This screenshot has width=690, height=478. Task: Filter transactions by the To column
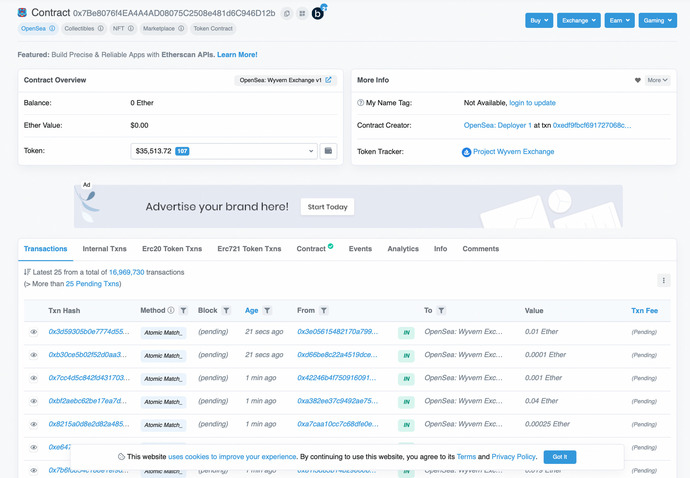(x=443, y=311)
